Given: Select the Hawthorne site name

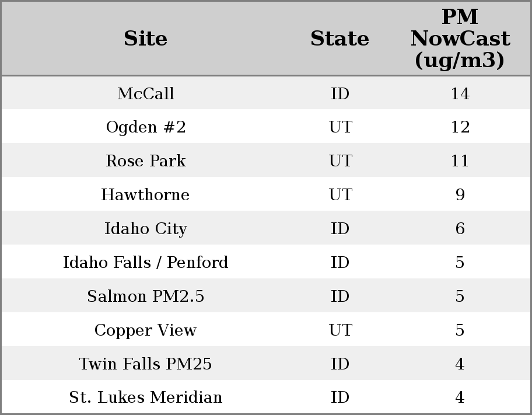Looking at the screenshot, I should tap(145, 195).
